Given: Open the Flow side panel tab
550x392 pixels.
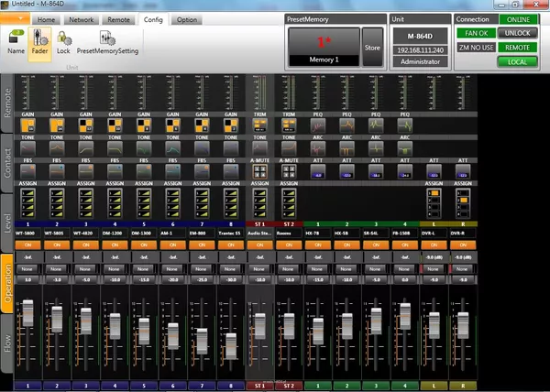Looking at the screenshot, I should pyautogui.click(x=7, y=343).
